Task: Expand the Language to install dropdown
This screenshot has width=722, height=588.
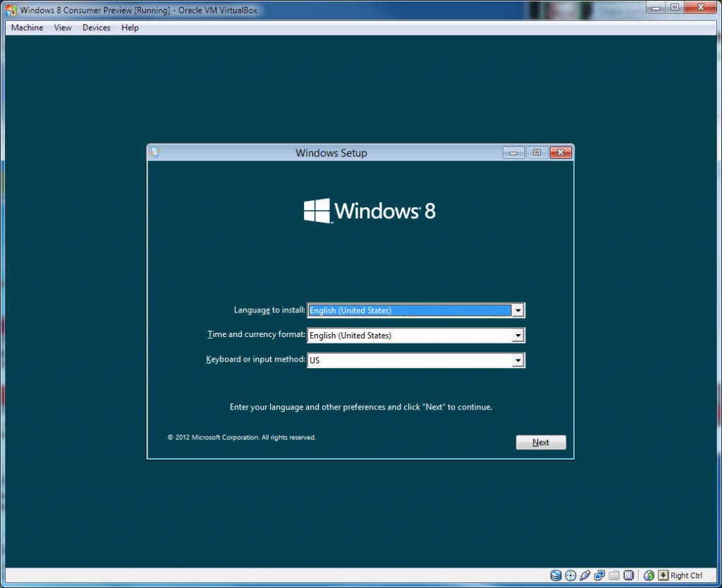Action: tap(518, 310)
